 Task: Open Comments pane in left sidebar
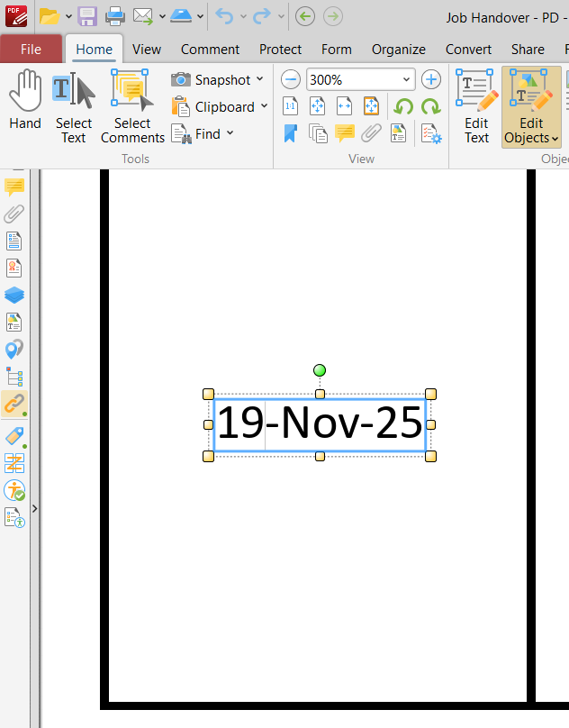tap(14, 187)
